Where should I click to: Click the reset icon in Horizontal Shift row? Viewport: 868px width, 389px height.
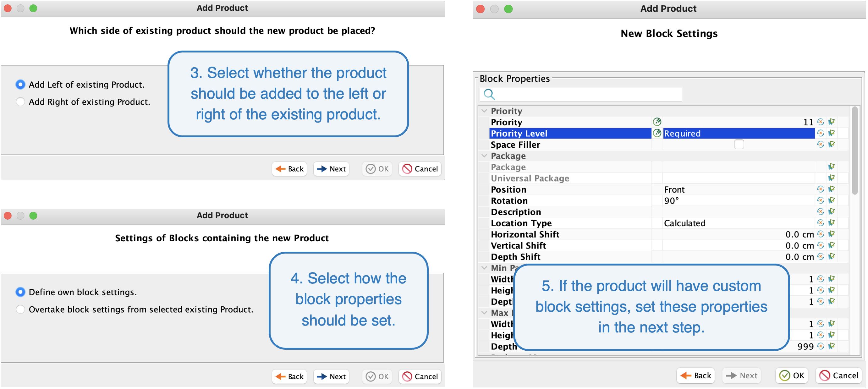tap(821, 234)
